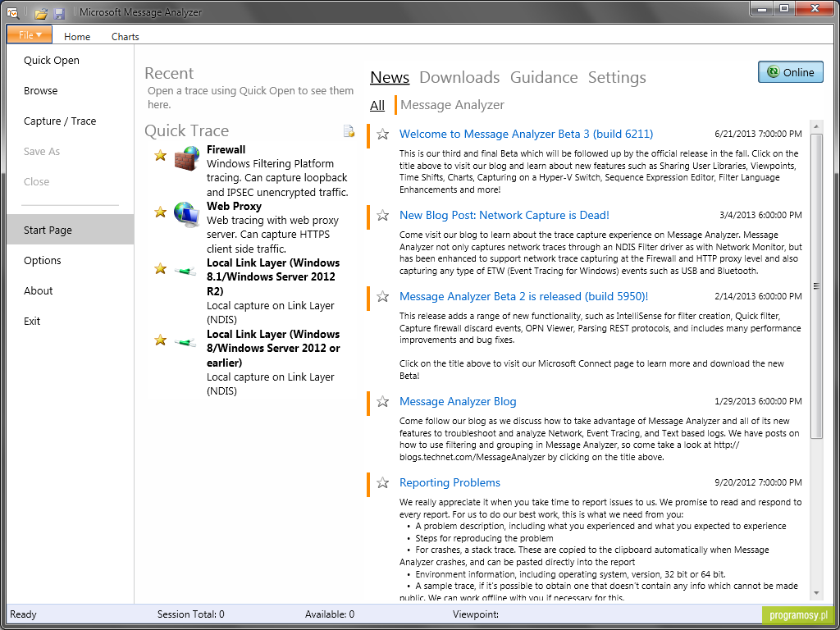The width and height of the screenshot is (840, 630).
Task: Click the save disk icon in title bar
Action: pyautogui.click(x=59, y=13)
